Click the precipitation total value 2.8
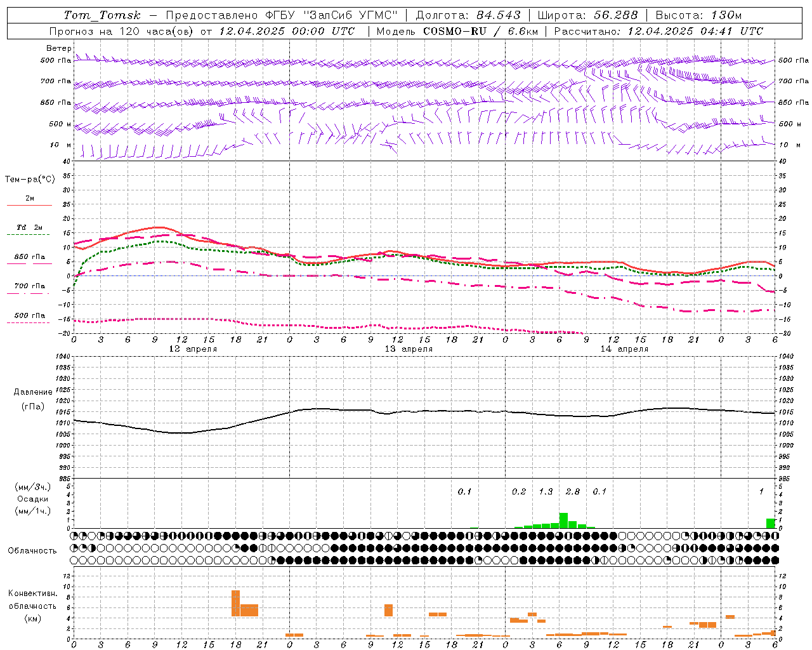 coord(573,491)
